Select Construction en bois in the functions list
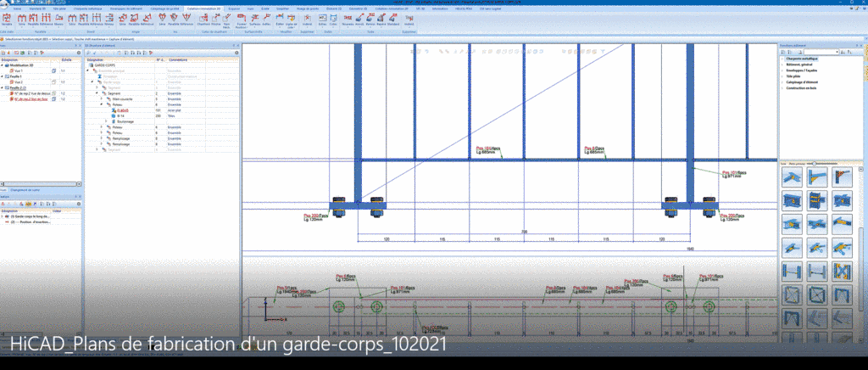The width and height of the screenshot is (868, 370). [801, 87]
